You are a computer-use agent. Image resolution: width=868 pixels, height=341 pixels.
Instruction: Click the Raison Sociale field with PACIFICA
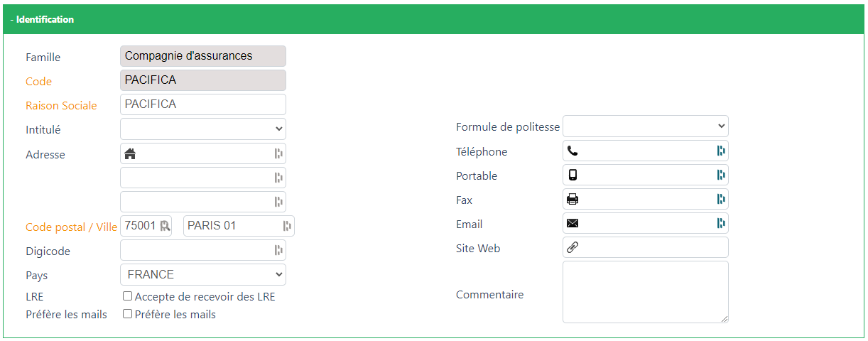(x=203, y=104)
